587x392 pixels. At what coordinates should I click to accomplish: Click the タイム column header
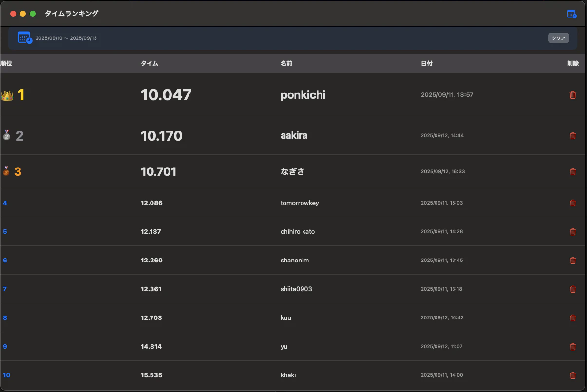(150, 64)
